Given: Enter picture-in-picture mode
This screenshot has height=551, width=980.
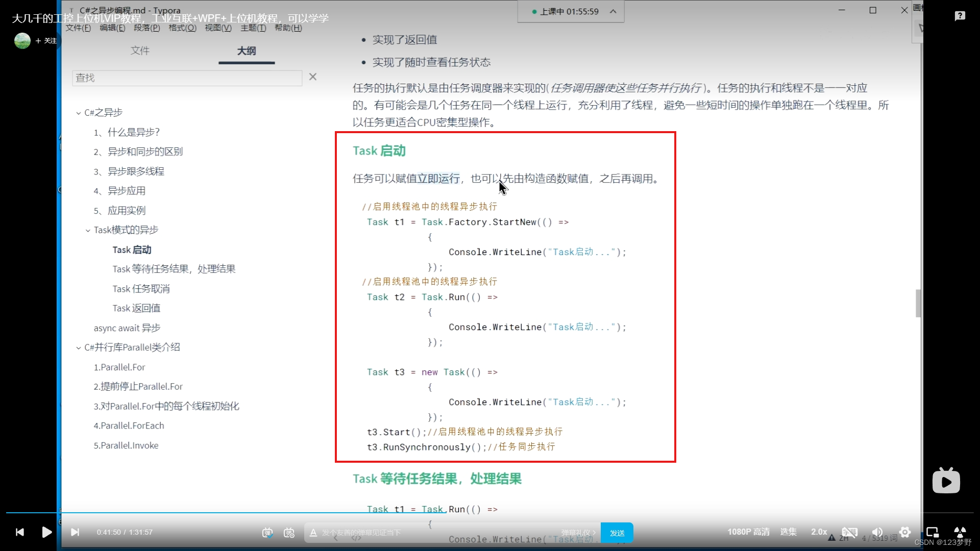Looking at the screenshot, I should (x=933, y=532).
